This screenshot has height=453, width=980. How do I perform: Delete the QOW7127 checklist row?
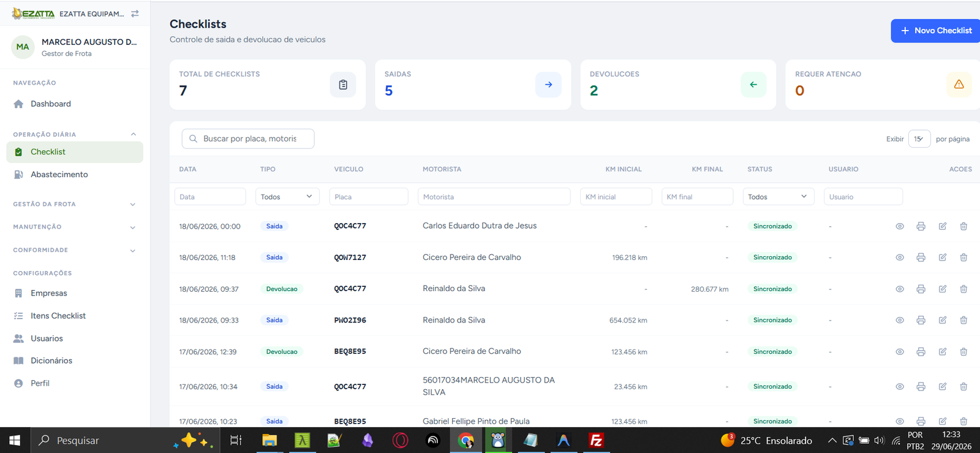[x=963, y=257]
